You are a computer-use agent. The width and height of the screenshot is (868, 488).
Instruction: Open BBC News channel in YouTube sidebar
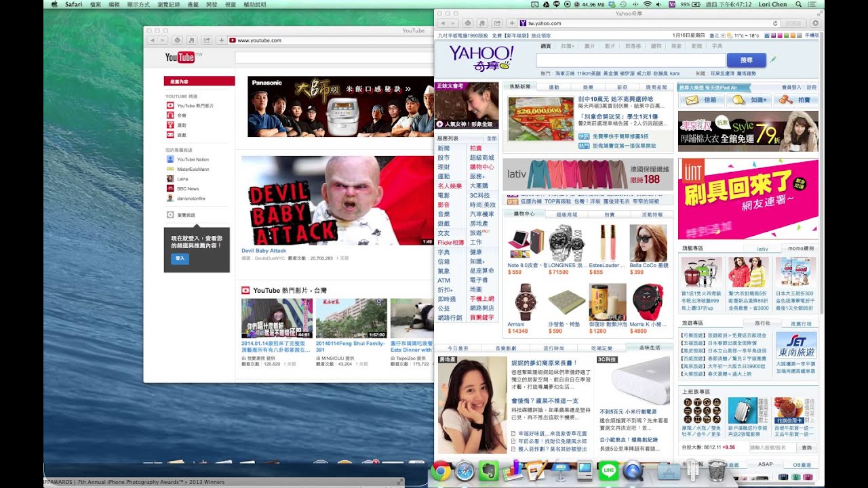[x=183, y=188]
